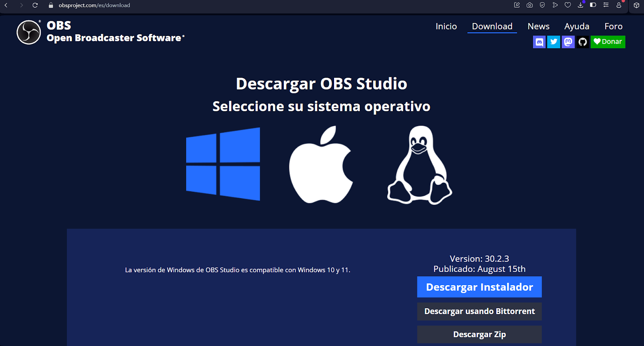
Task: Open the browser account profile icon
Action: pos(619,5)
